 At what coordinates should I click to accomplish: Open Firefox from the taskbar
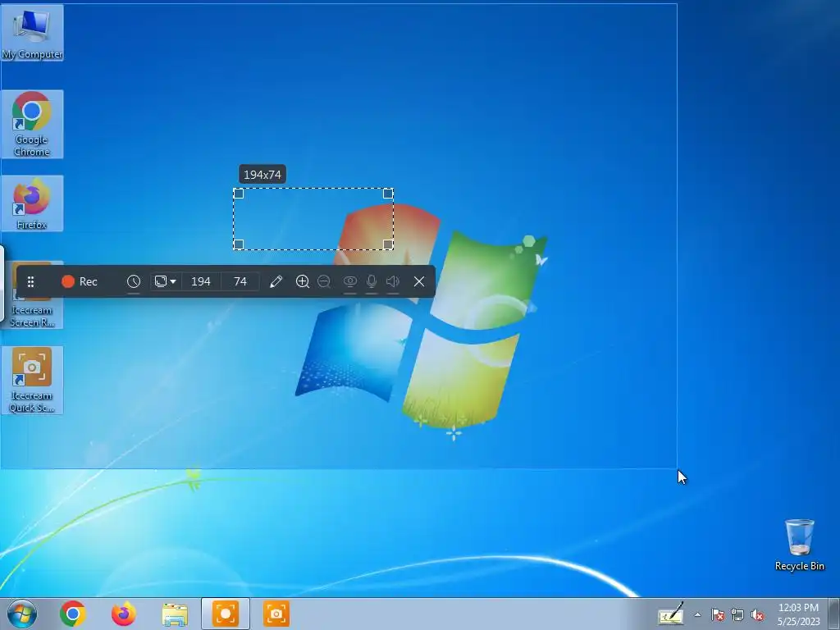coord(124,614)
